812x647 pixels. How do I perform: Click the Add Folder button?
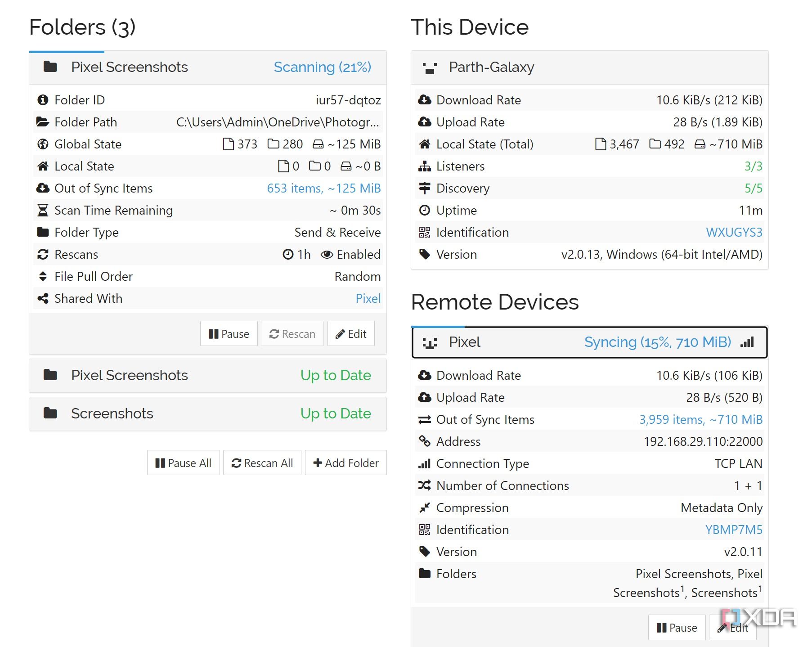345,463
